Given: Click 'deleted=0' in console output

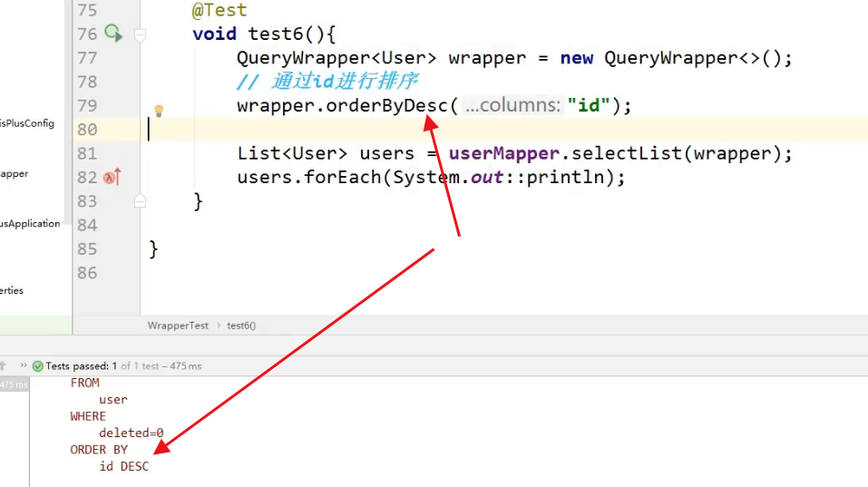Looking at the screenshot, I should (x=132, y=433).
